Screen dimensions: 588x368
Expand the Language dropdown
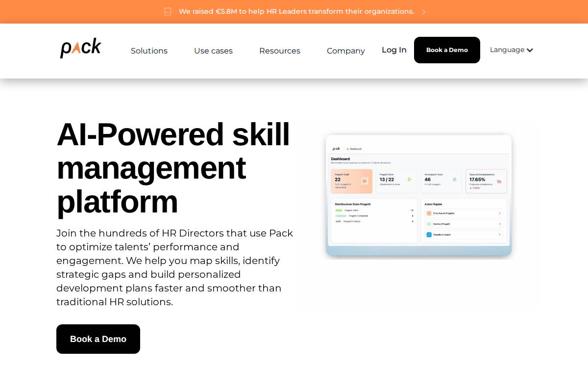click(x=511, y=50)
